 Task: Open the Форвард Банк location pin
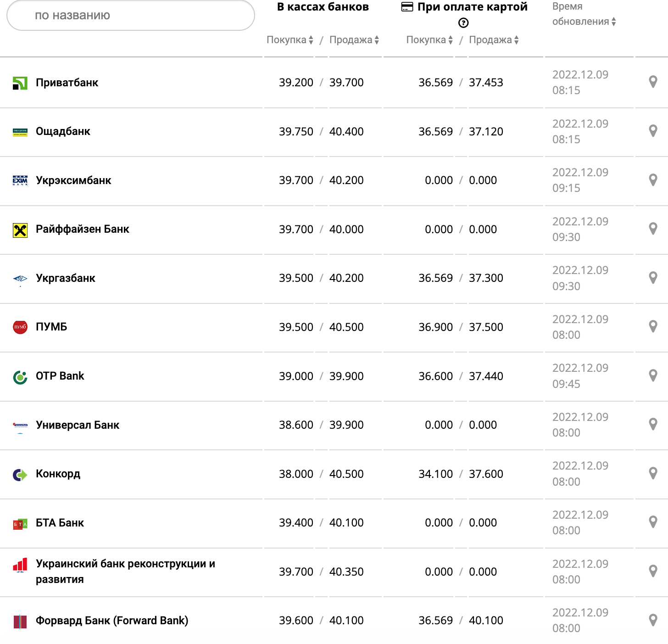[653, 620]
